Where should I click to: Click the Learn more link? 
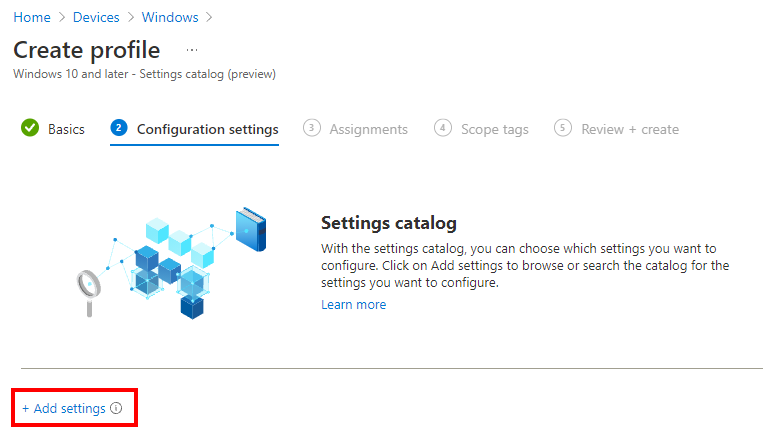click(353, 305)
